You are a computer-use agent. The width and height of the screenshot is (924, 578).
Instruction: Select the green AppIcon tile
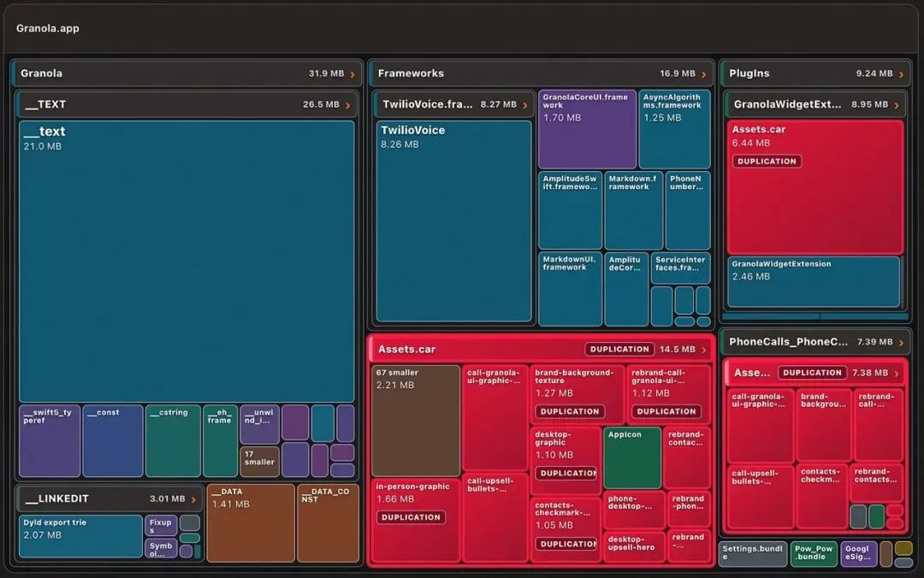point(631,457)
